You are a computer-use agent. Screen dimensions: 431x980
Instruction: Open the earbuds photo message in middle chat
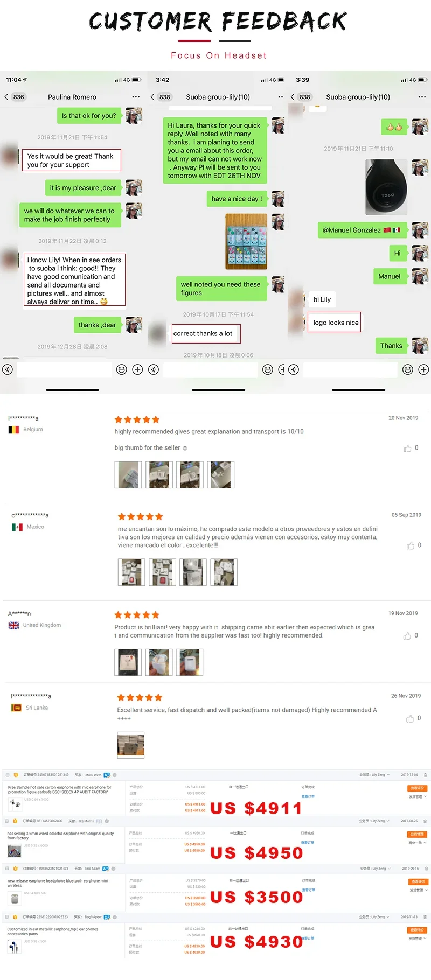246,241
